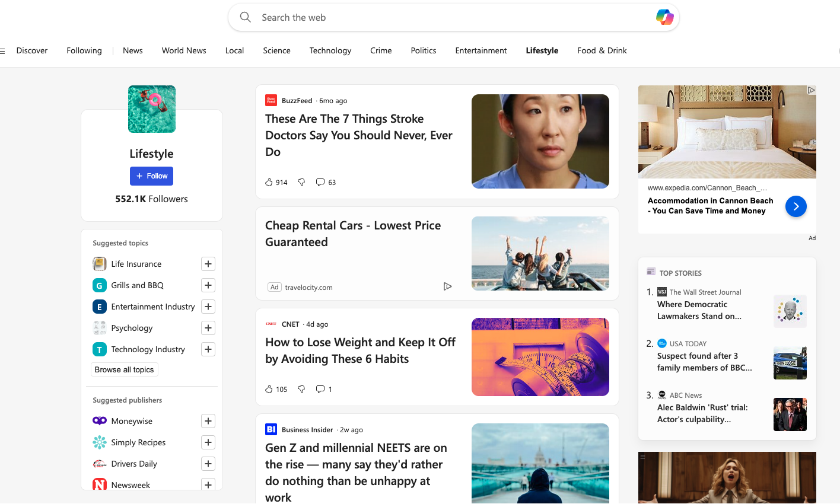The height and width of the screenshot is (504, 840).
Task: Click the blue Follow button
Action: 152,176
